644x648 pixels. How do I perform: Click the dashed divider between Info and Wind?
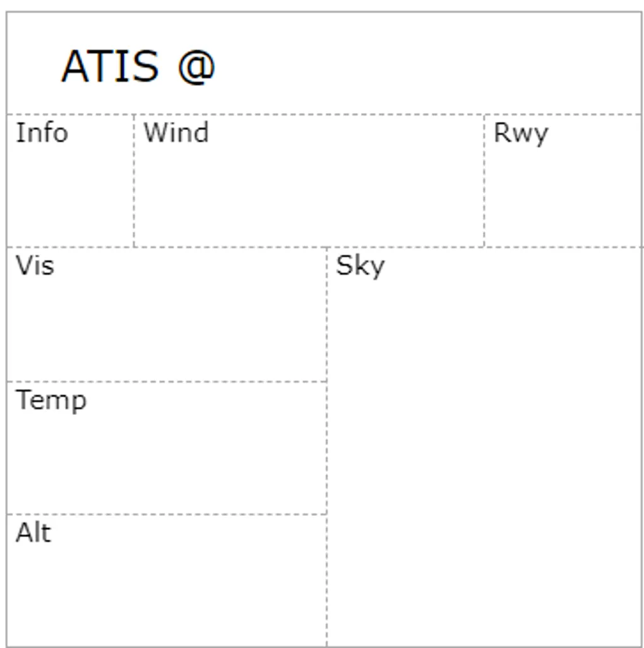[x=134, y=189]
